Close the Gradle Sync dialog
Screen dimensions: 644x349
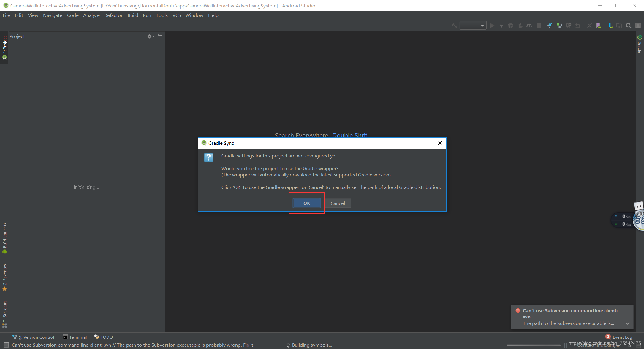point(440,143)
